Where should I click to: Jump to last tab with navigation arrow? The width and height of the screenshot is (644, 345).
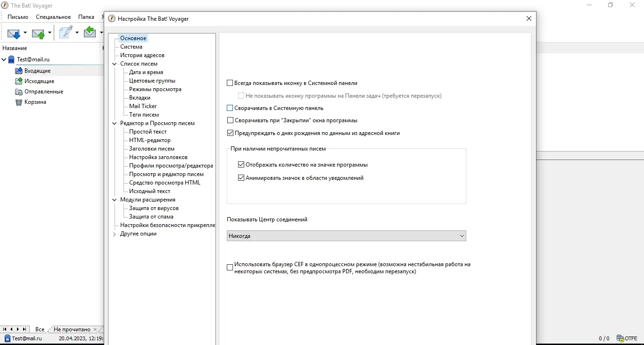pyautogui.click(x=25, y=329)
